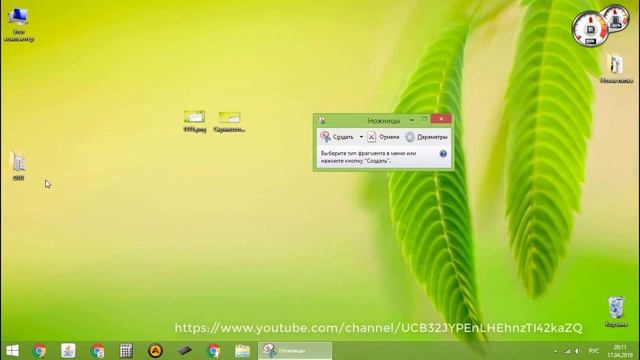Open the Chrome icon with cursor overlay
Image resolution: width=640 pixels, height=360 pixels.
213,351
